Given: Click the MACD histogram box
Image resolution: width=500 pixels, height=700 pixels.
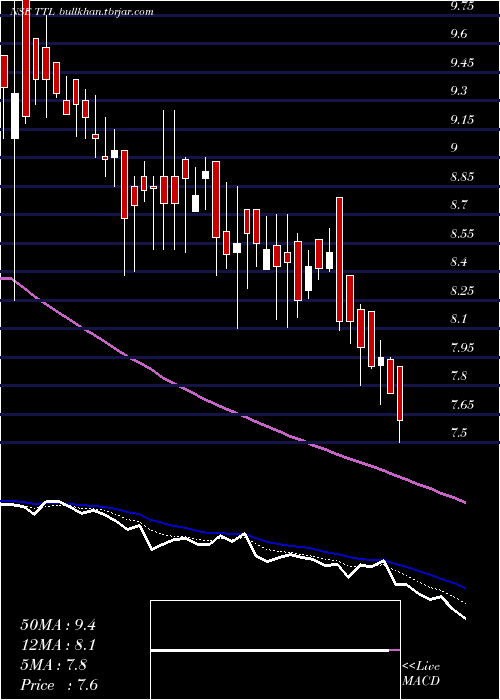Looking at the screenshot, I should click(275, 650).
